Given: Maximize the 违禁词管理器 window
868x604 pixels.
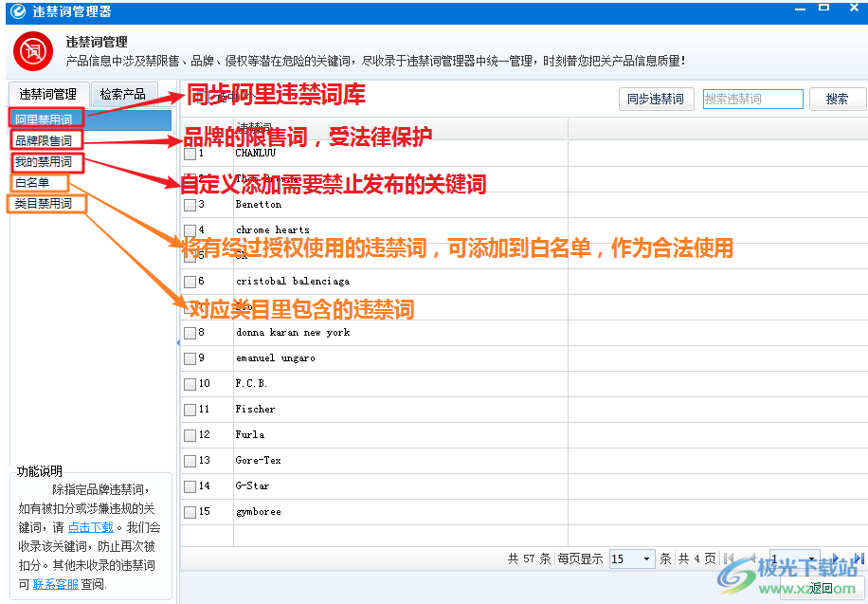Looking at the screenshot, I should [x=824, y=8].
